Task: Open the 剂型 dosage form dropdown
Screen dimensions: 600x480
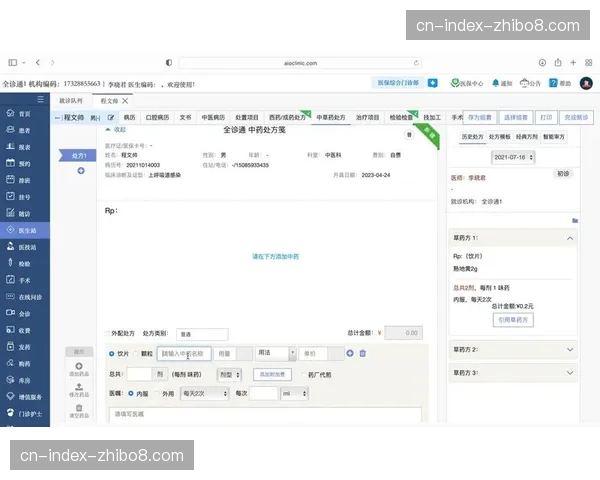Action: coord(230,375)
